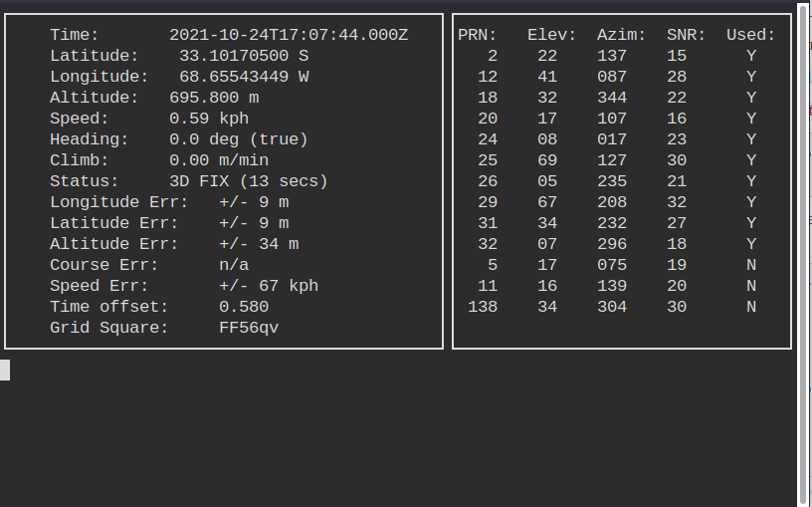Click the azimuth value 344 for PRN 18
Image resolution: width=812 pixels, height=507 pixels.
click(612, 98)
